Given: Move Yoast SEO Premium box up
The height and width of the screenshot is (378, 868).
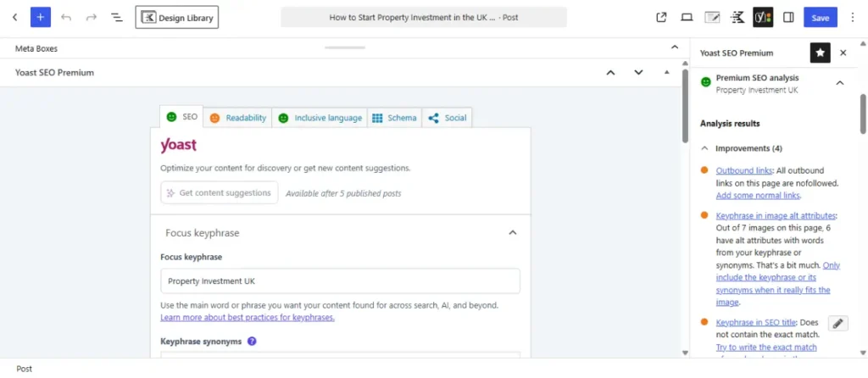Looking at the screenshot, I should tap(610, 73).
